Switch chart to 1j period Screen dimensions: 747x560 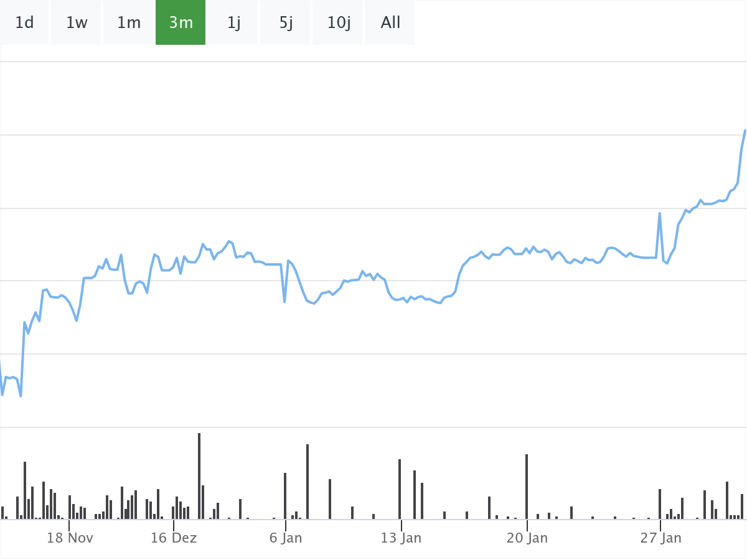233,23
